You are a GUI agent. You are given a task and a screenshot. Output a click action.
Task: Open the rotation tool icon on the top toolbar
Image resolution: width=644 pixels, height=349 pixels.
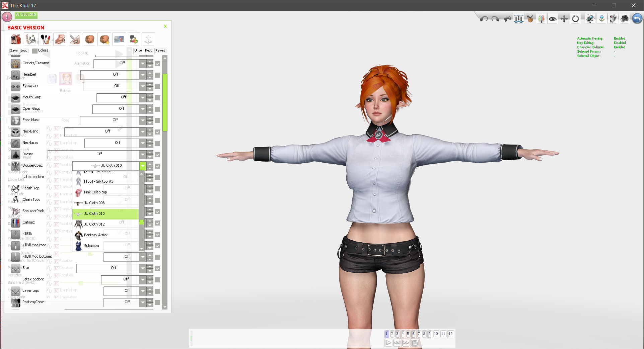pos(575,18)
